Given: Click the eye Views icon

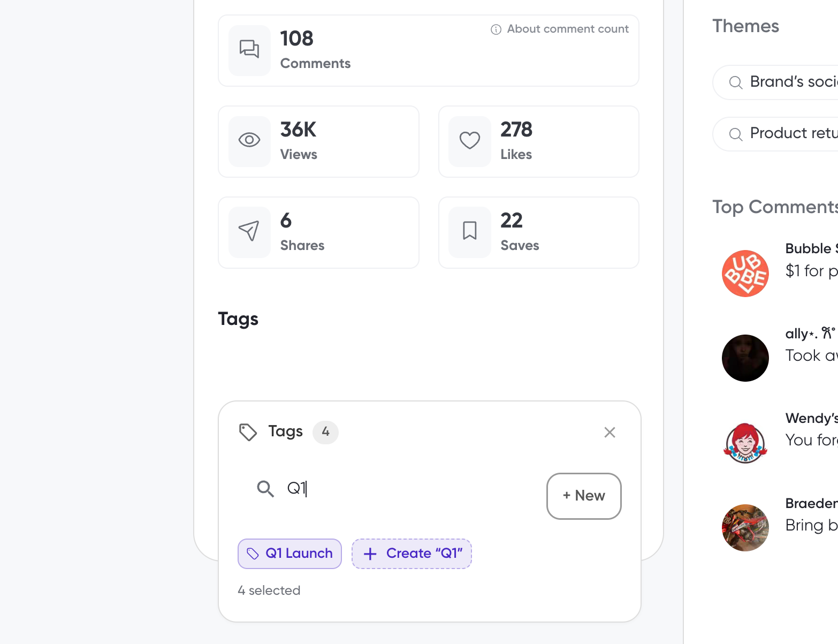Looking at the screenshot, I should (x=249, y=140).
